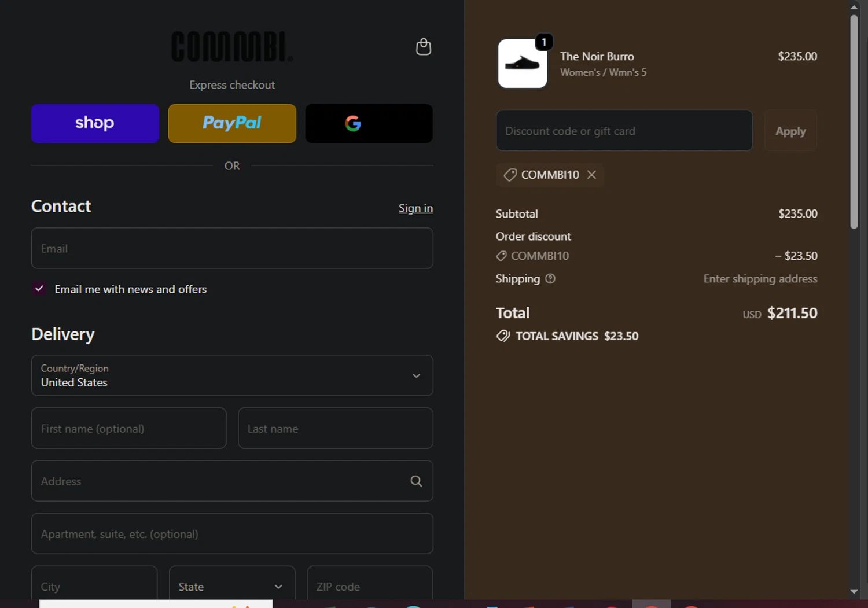The width and height of the screenshot is (868, 608).
Task: Click the Last name field
Action: click(x=336, y=428)
